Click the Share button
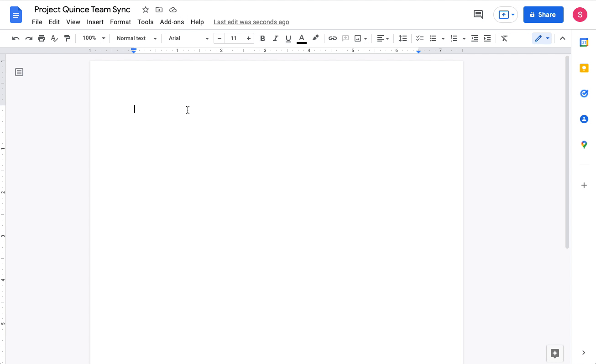The image size is (596, 364). pos(543,14)
